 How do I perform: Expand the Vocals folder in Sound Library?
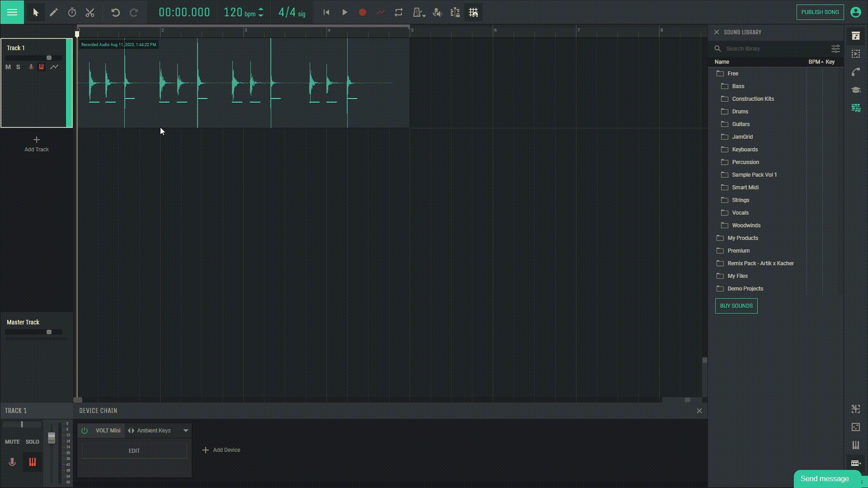(x=739, y=212)
